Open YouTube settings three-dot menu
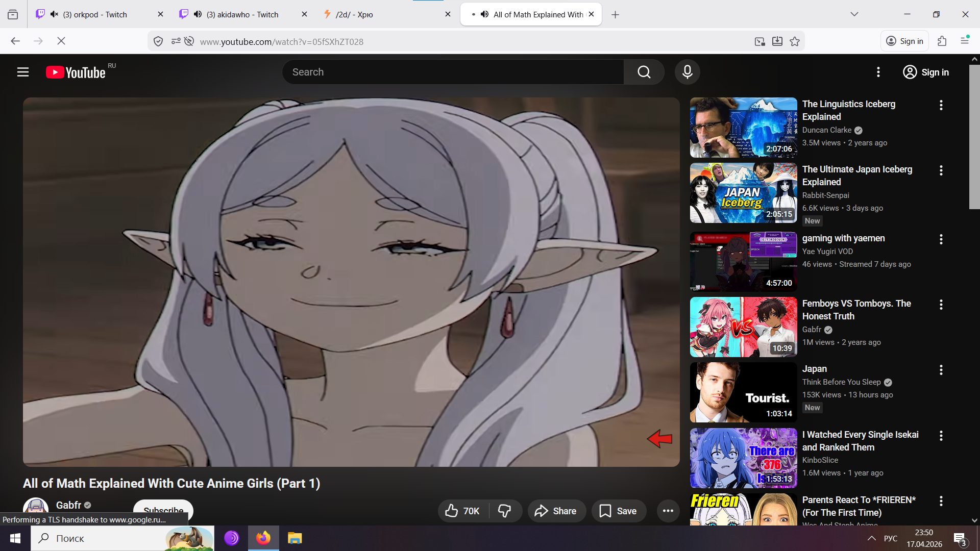Screen dimensions: 980x551 coord(878,72)
